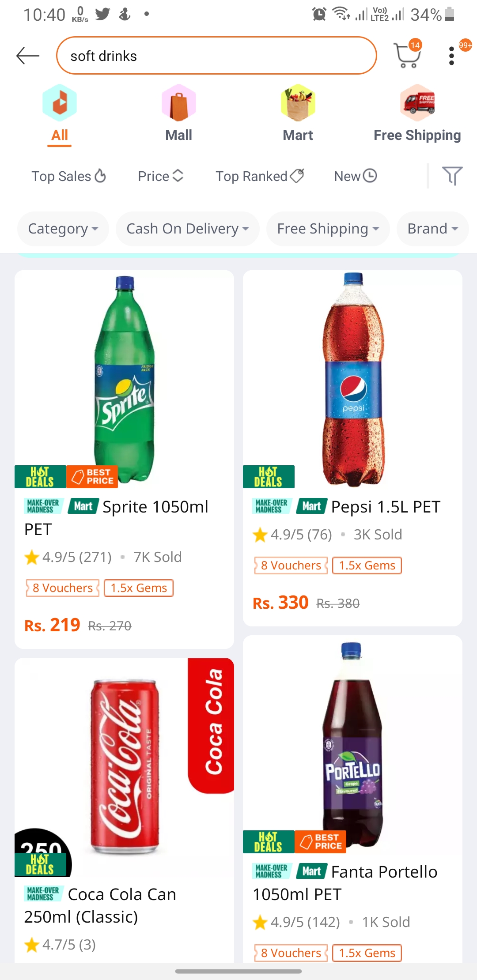Screen dimensions: 477x980
Task: Open the three-dot more options menu
Action: pyautogui.click(x=451, y=56)
